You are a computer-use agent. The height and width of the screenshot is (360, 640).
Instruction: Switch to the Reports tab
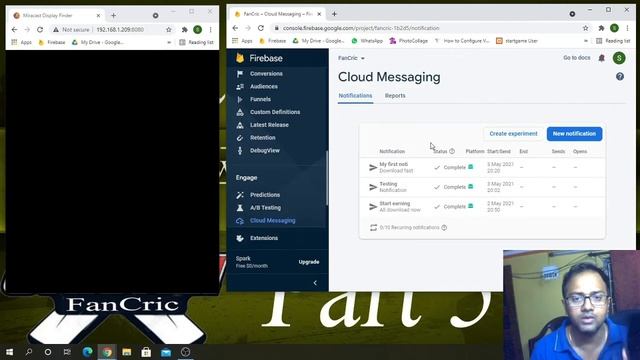tap(395, 96)
